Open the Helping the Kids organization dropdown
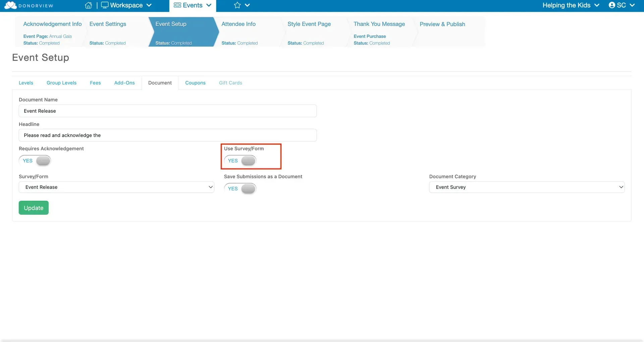 (x=571, y=5)
